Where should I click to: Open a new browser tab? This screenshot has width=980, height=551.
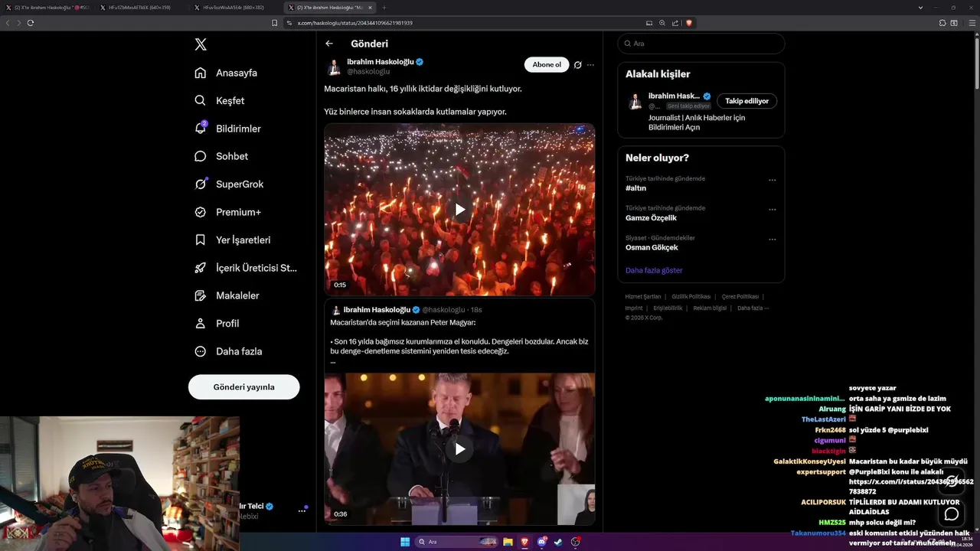(x=384, y=7)
